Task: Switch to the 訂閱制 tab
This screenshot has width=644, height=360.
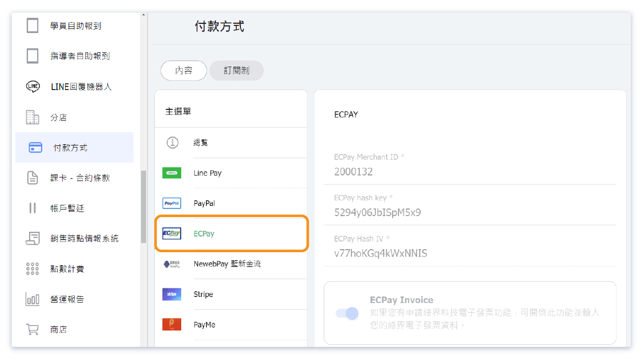Action: 236,71
